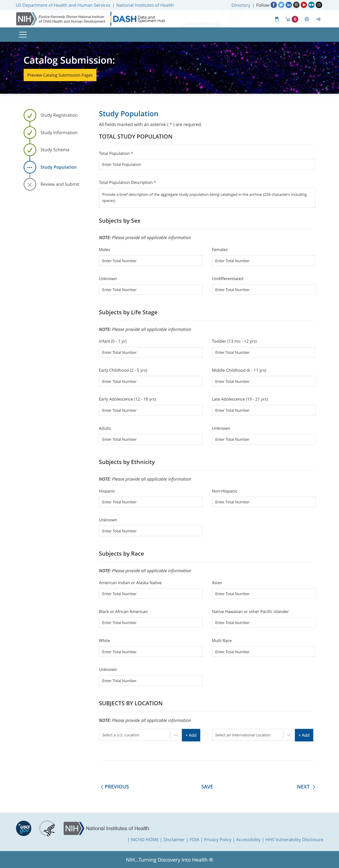Add the selected U.S. location
Viewport: 339px width, 868px height.
pyautogui.click(x=191, y=735)
